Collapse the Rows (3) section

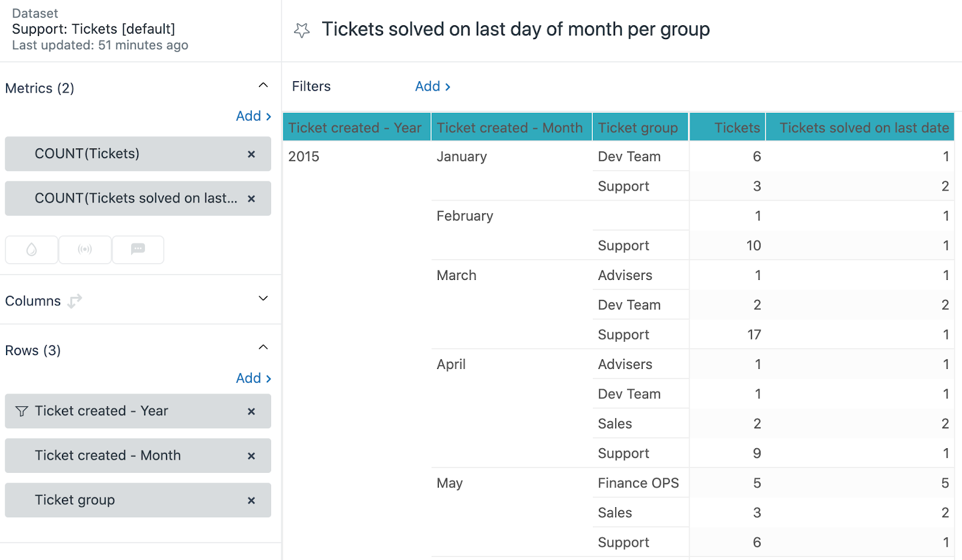[263, 347]
